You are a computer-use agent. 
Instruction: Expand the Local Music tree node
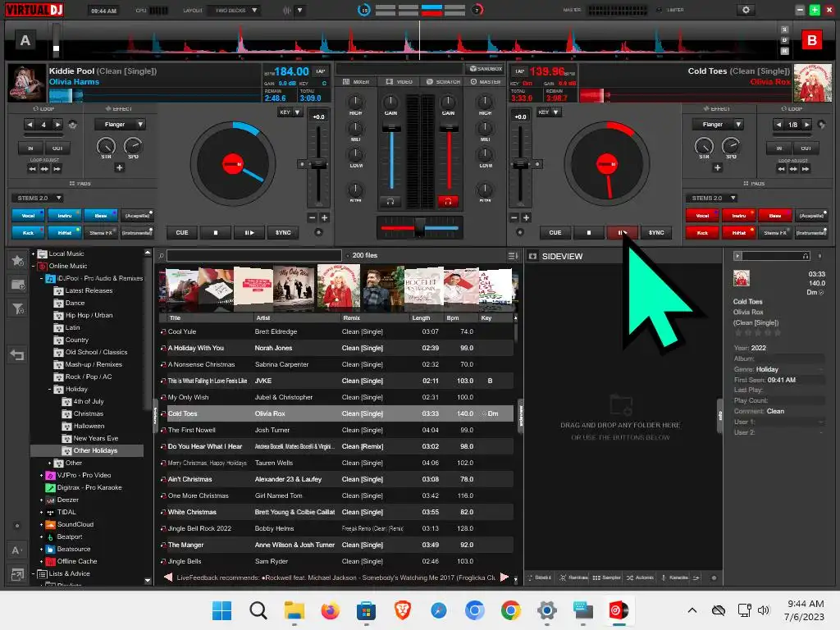33,254
